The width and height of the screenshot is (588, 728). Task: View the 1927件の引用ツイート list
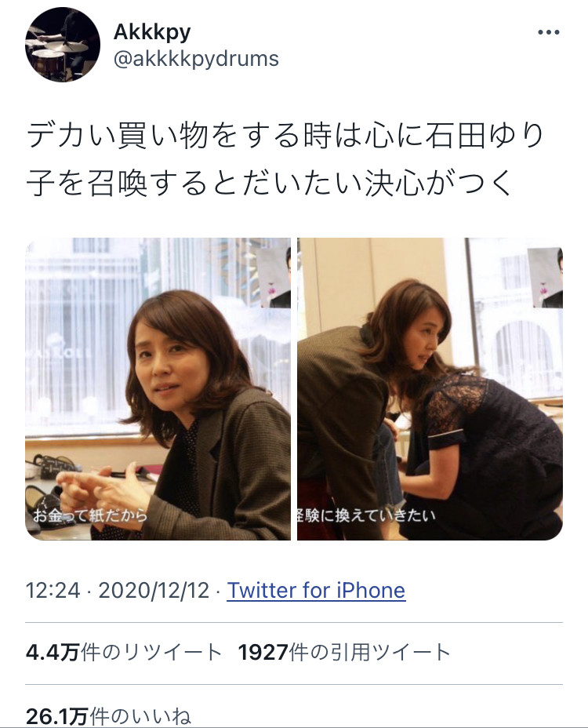click(344, 653)
